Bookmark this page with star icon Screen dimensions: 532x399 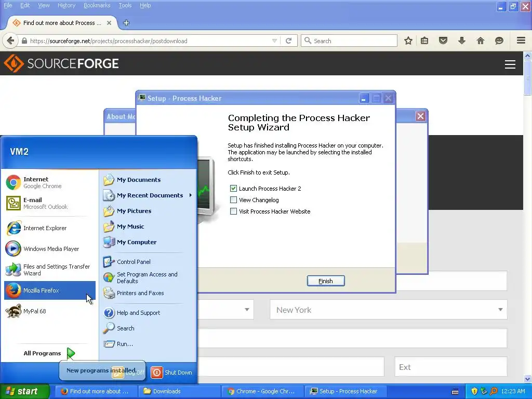[x=408, y=41]
